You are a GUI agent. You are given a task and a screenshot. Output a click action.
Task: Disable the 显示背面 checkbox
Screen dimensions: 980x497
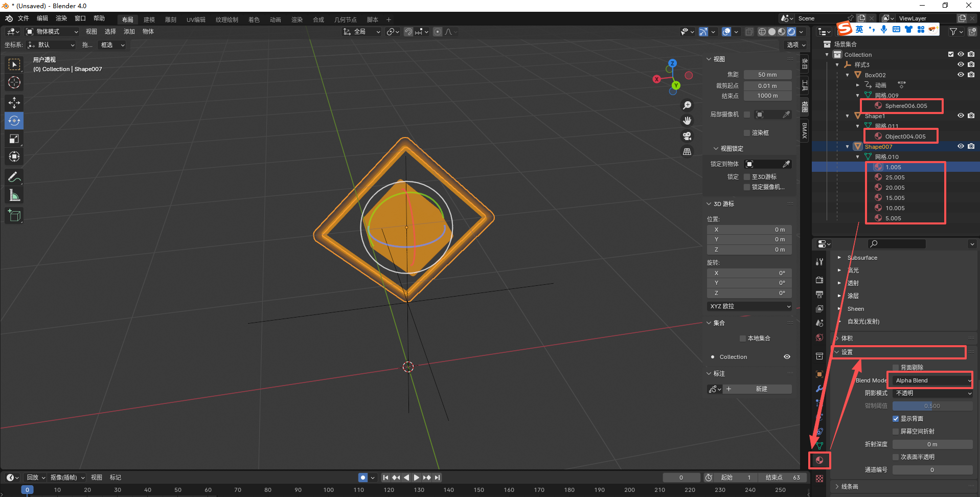pos(896,419)
